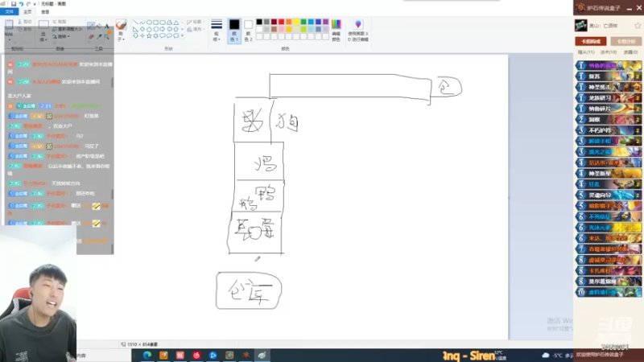Select the rounded rectangle shape
The height and width of the screenshot is (362, 644).
click(163, 23)
